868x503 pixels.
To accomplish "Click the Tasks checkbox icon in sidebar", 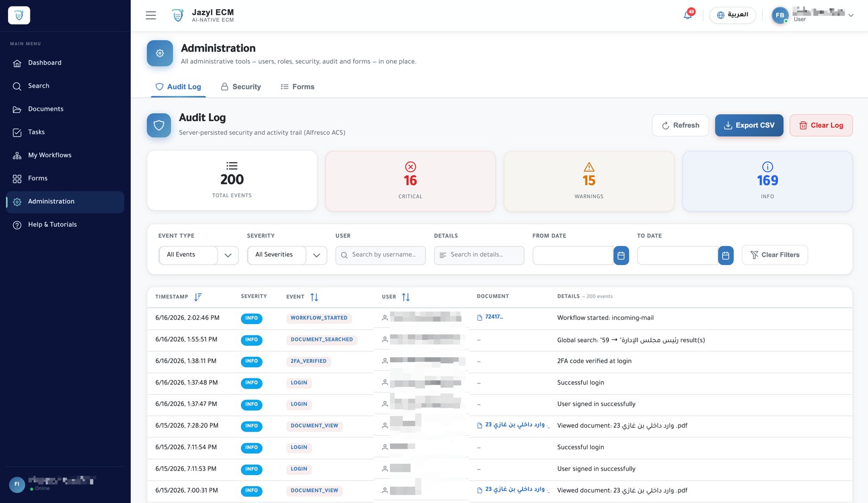I will coord(17,132).
